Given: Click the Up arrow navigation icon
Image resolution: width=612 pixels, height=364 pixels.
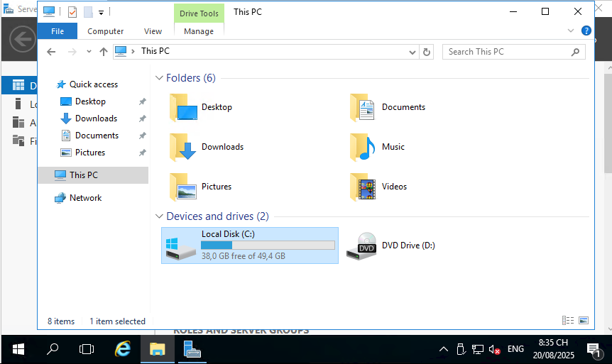Looking at the screenshot, I should pos(104,52).
